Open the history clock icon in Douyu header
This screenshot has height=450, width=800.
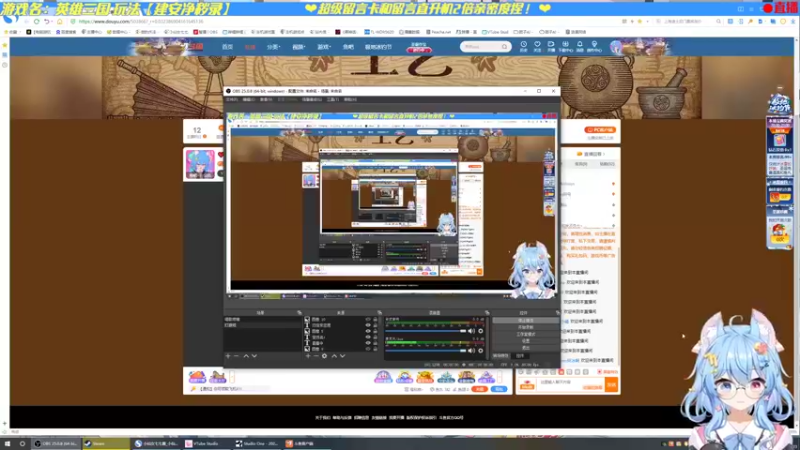tap(523, 46)
